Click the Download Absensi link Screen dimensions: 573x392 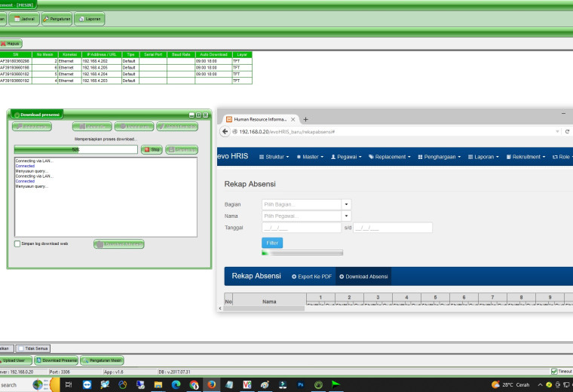(363, 277)
